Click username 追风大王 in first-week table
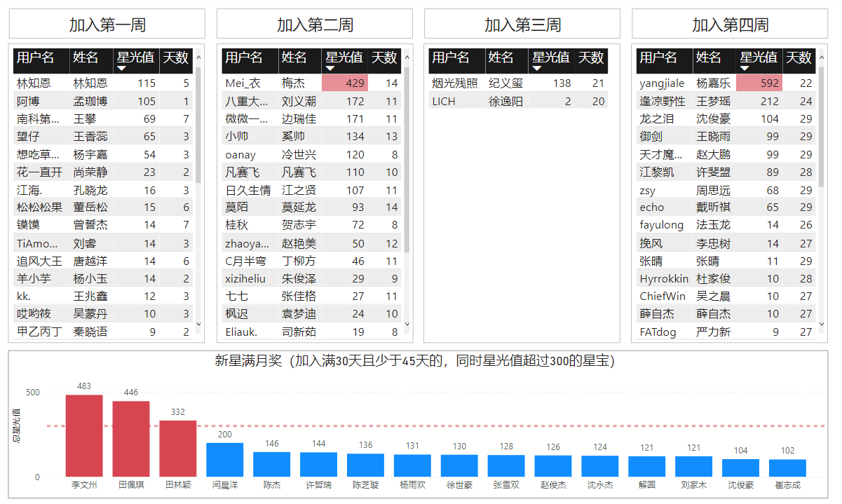This screenshot has width=842, height=504. (39, 261)
